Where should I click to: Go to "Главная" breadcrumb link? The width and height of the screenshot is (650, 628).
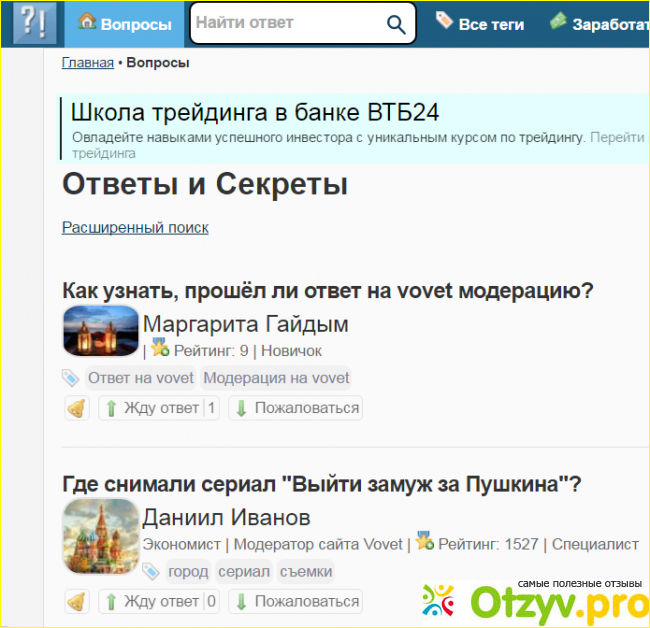(87, 63)
